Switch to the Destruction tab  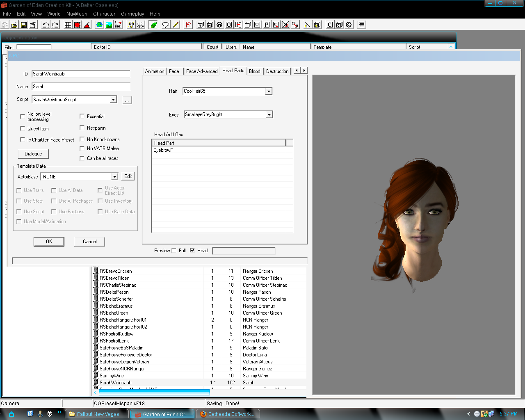[277, 71]
